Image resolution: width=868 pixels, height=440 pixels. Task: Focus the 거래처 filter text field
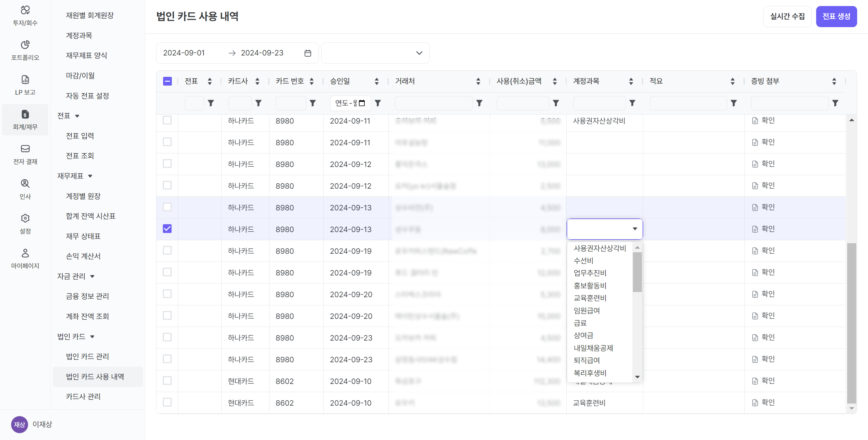(434, 103)
